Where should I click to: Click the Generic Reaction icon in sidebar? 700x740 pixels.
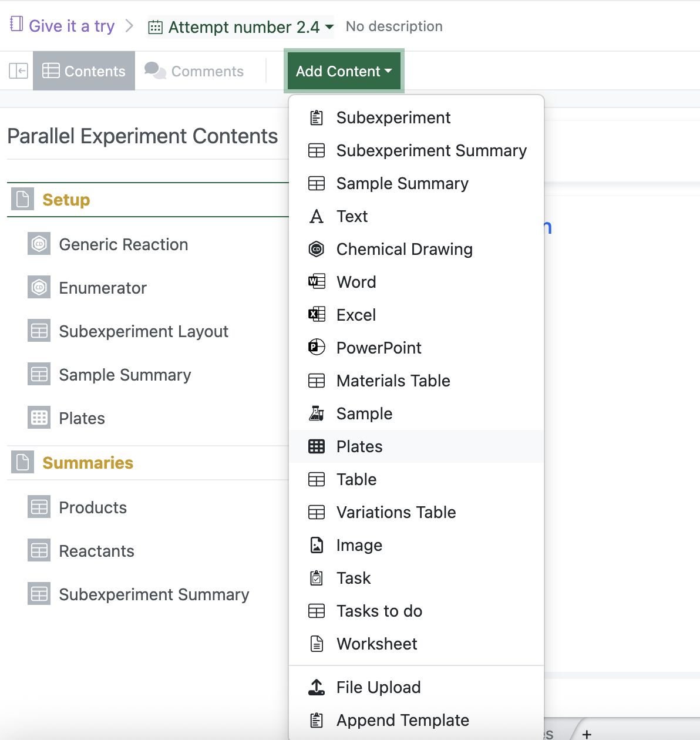(x=39, y=244)
